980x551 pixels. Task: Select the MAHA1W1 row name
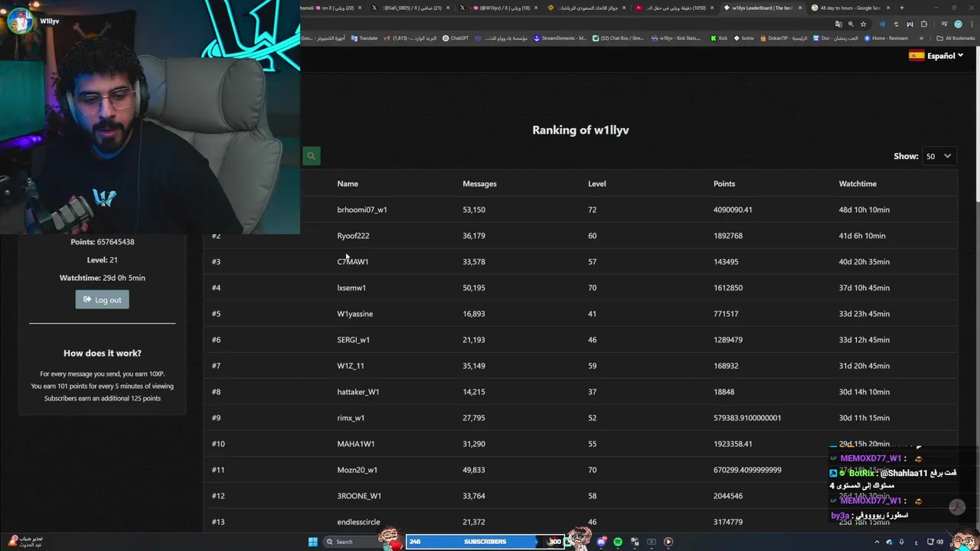click(355, 444)
